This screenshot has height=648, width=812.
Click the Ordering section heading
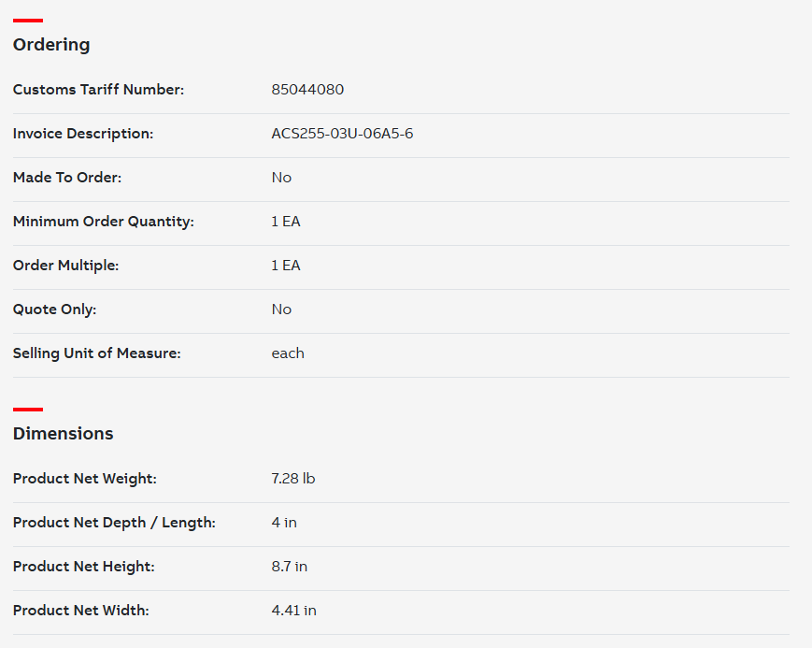(51, 45)
